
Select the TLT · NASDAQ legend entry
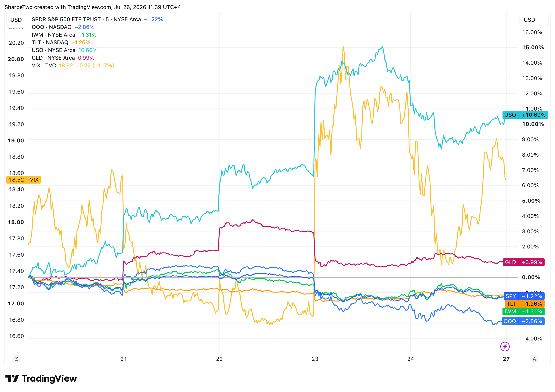(50, 43)
